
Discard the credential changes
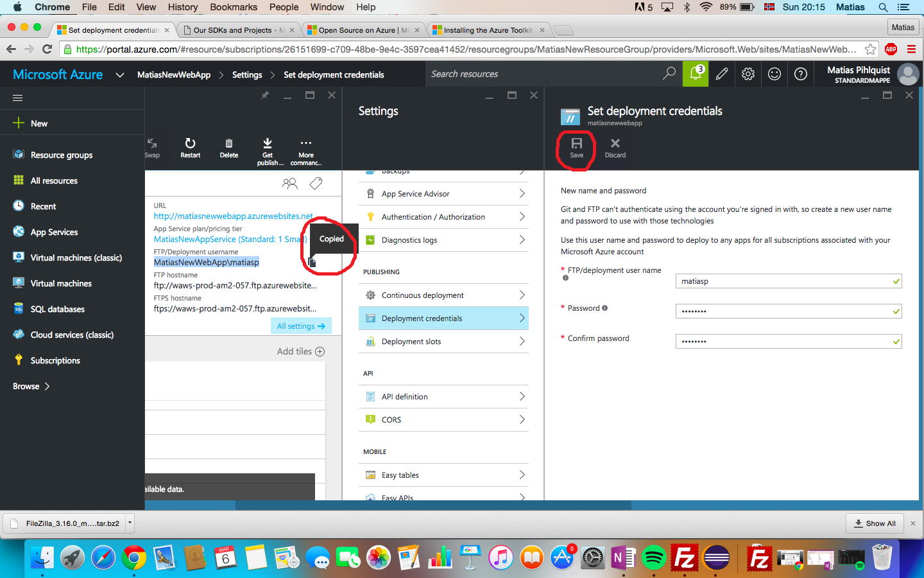pyautogui.click(x=615, y=147)
